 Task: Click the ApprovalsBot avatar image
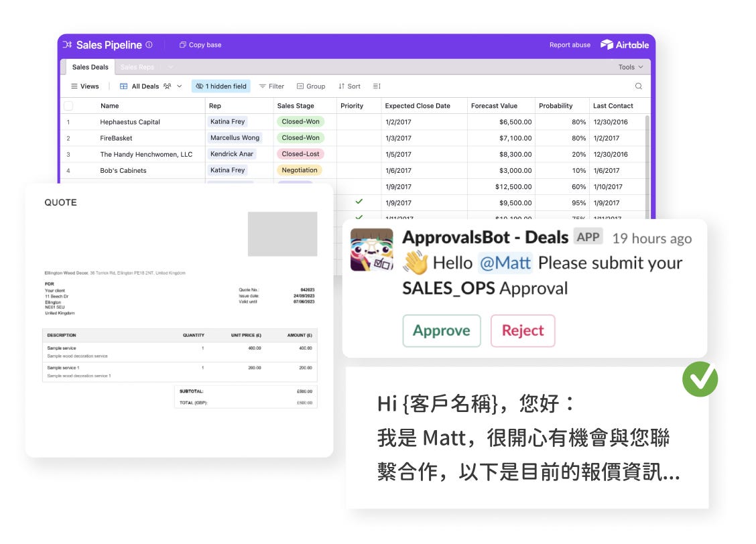click(x=371, y=250)
